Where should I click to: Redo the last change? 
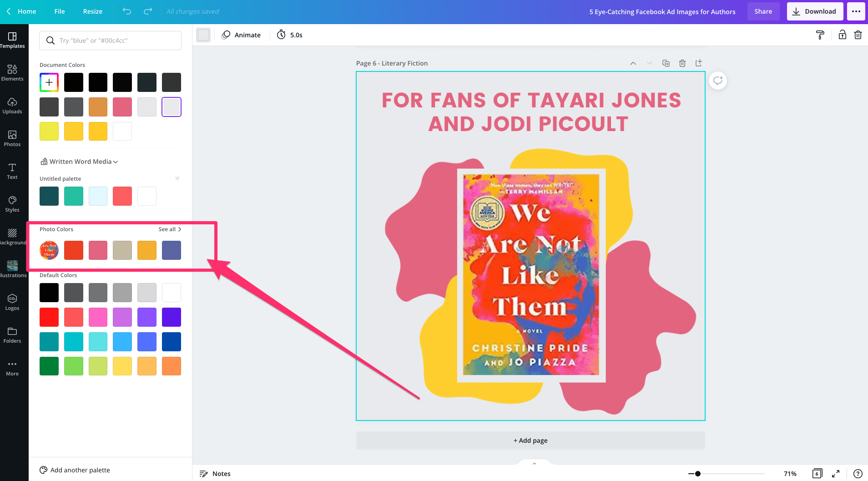pyautogui.click(x=148, y=11)
